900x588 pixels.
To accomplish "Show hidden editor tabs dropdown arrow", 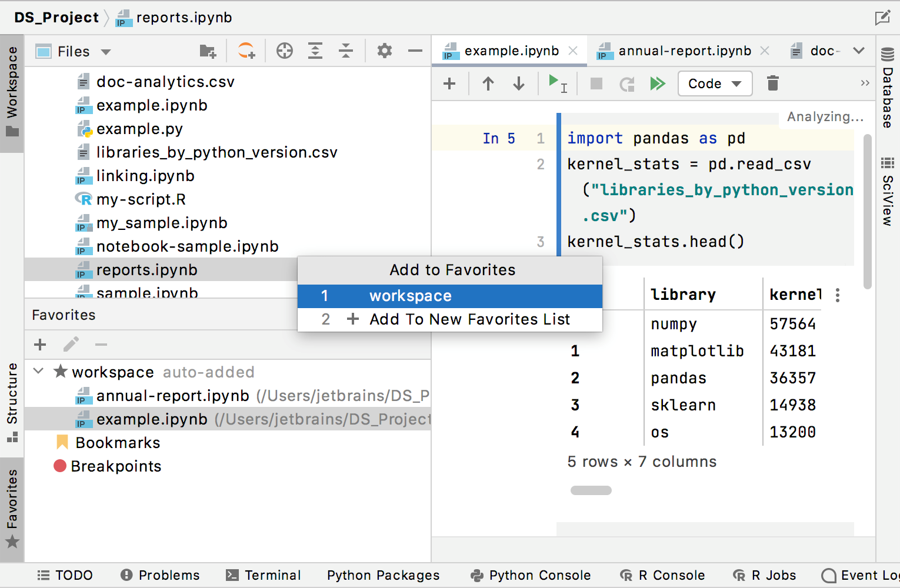I will (859, 51).
